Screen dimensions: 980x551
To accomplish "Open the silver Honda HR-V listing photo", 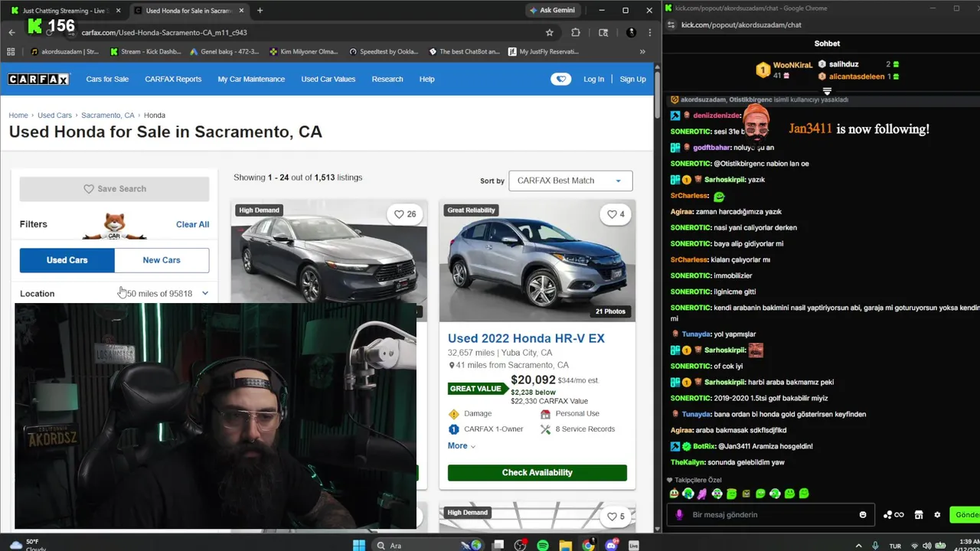I will point(537,261).
